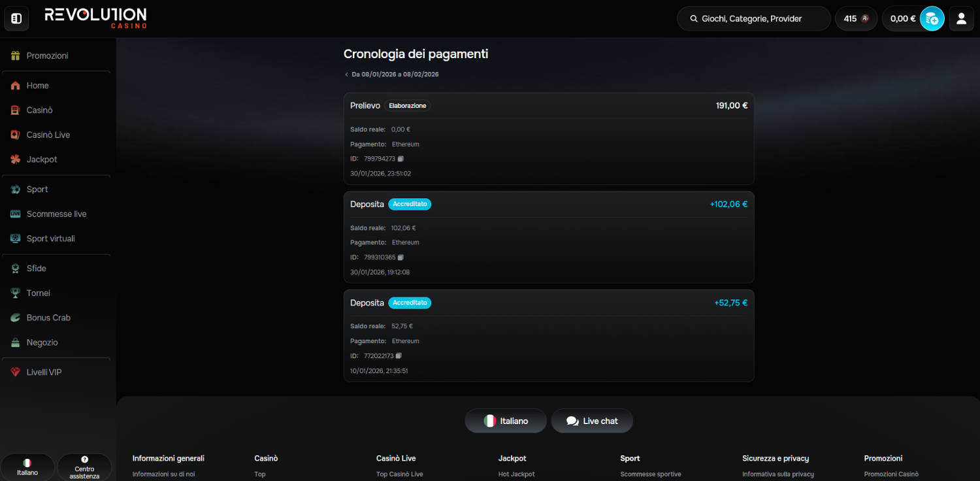Image resolution: width=980 pixels, height=481 pixels.
Task: Open the Informativa sulla privacy link
Action: 777,474
